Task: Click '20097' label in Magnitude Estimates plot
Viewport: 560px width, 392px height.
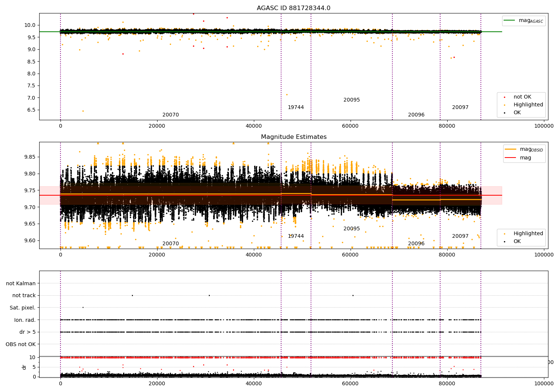Action: pos(460,236)
